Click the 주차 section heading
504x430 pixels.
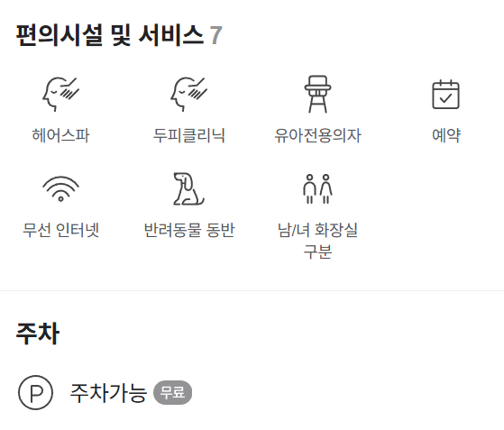coord(38,334)
